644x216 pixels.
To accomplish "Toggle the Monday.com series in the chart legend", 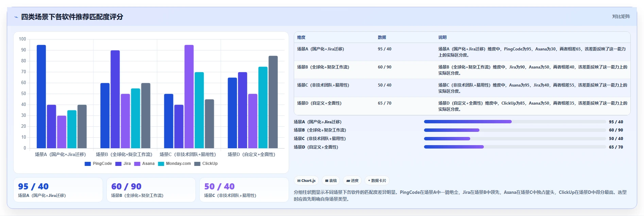I will [174, 164].
